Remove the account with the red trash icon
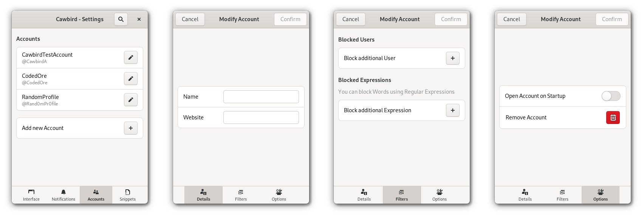This screenshot has width=644, height=218. tap(613, 118)
